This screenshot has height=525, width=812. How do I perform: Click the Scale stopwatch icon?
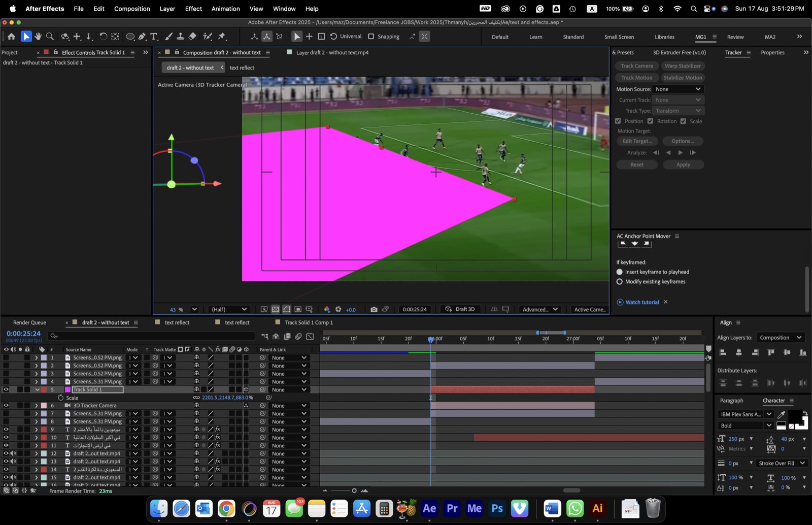(60, 398)
